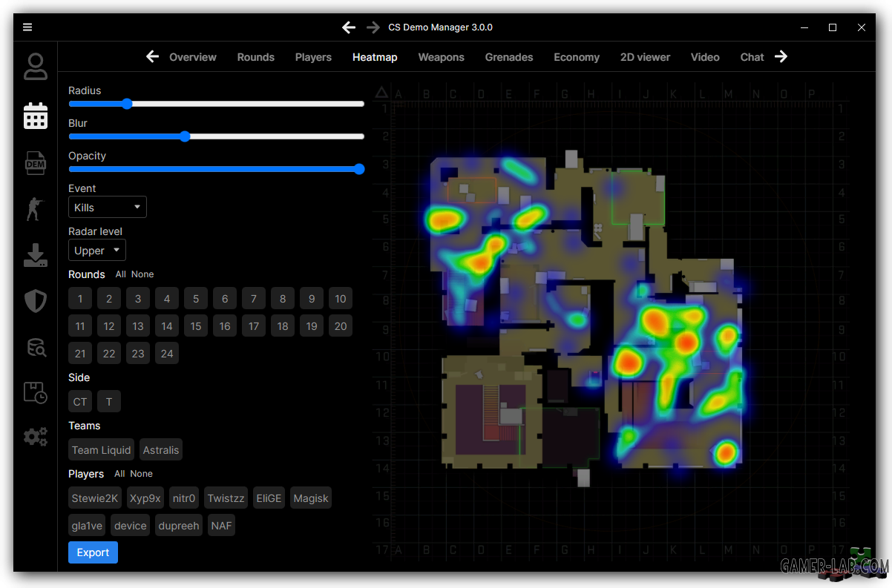Open the Radar level dropdown showing Upper
The height and width of the screenshot is (588, 892).
coord(97,251)
